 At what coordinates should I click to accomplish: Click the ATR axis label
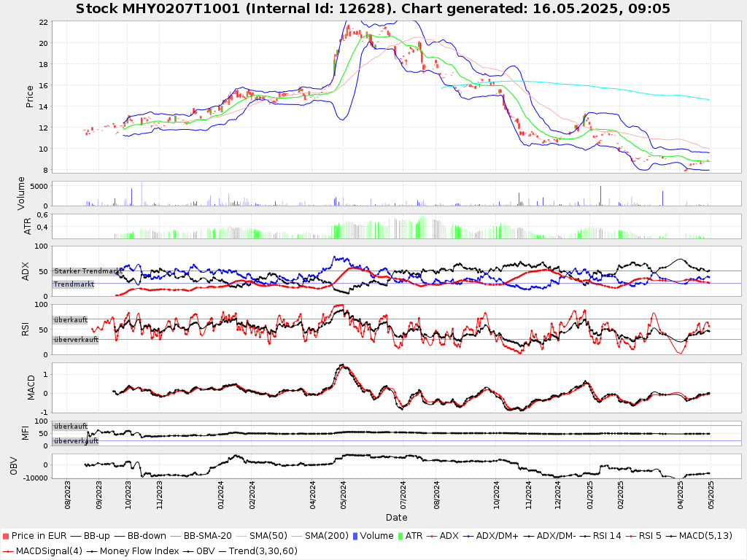point(27,226)
